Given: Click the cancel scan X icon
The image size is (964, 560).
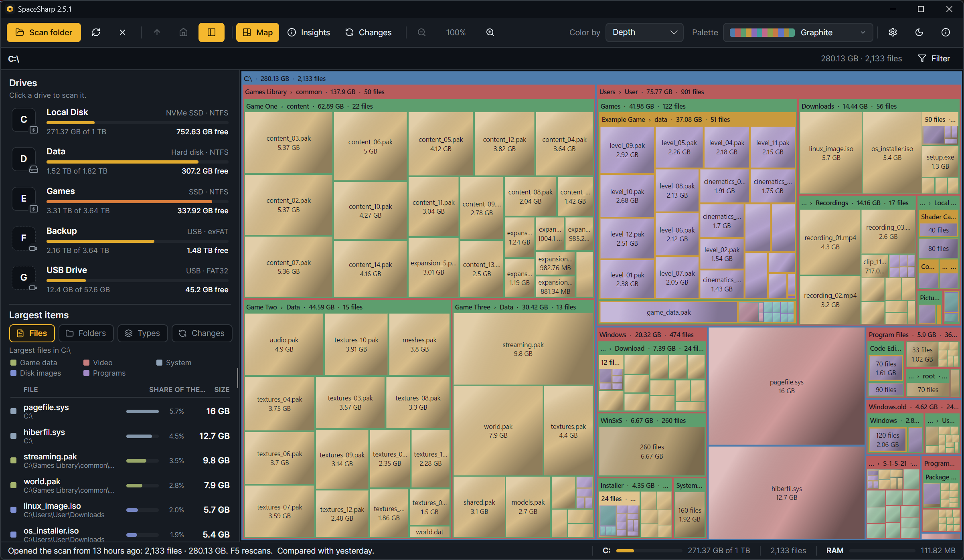Looking at the screenshot, I should pos(122,32).
